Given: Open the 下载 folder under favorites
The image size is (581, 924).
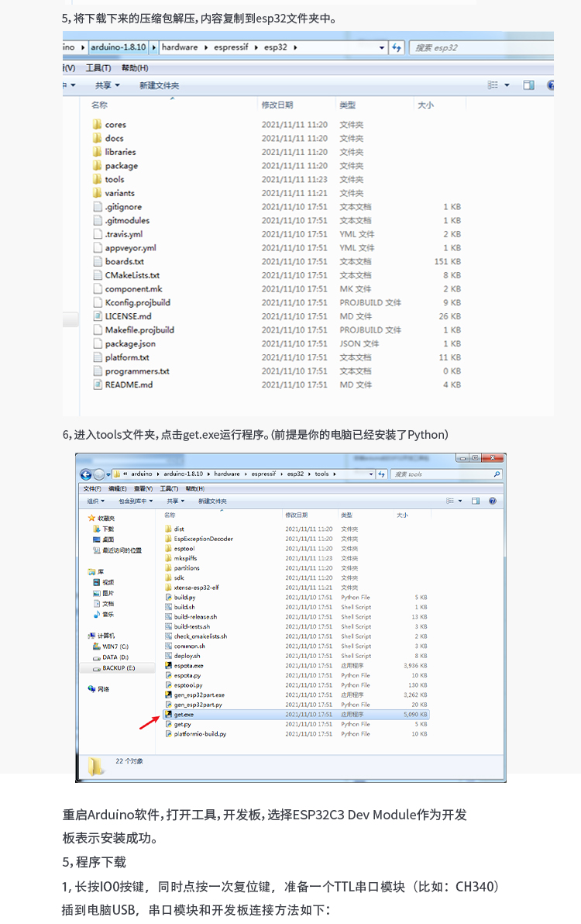Looking at the screenshot, I should 108,529.
